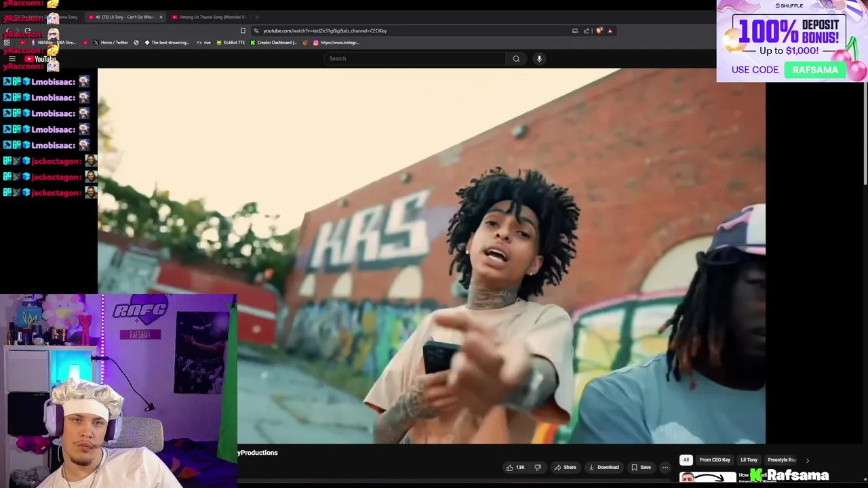This screenshot has height=488, width=868.
Task: Click the magnifier search button
Action: coord(516,59)
